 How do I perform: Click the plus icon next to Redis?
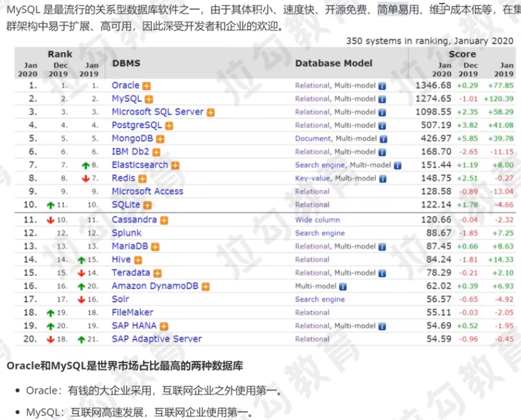(x=142, y=179)
